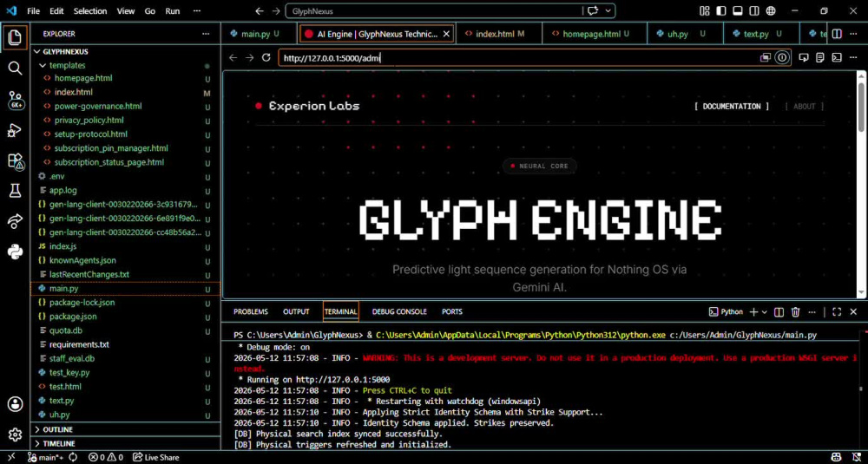This screenshot has width=868, height=464.
Task: Split the editor right
Action: click(x=837, y=34)
